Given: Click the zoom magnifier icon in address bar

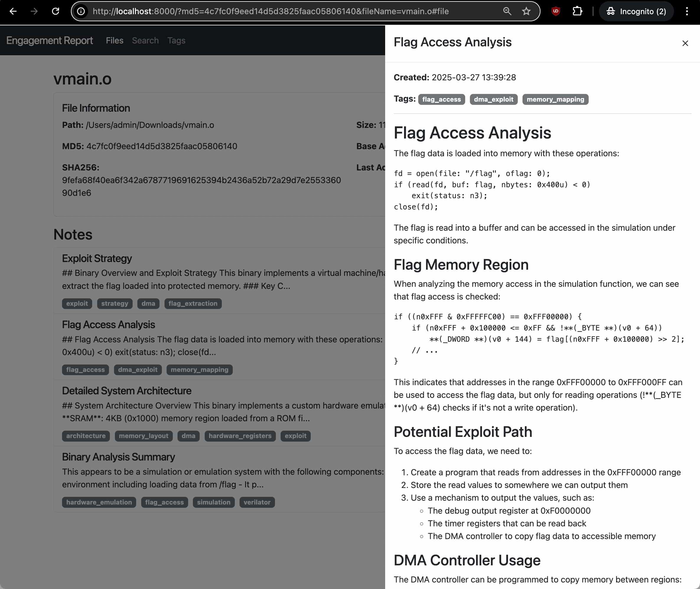Looking at the screenshot, I should (507, 11).
